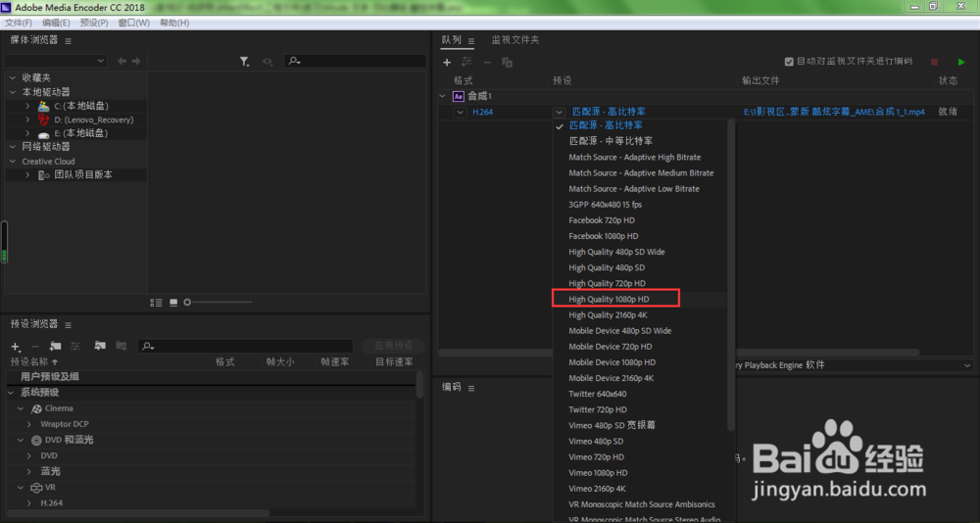Screen dimensions: 980x523
Task: Click the H.264 format link
Action: [482, 113]
